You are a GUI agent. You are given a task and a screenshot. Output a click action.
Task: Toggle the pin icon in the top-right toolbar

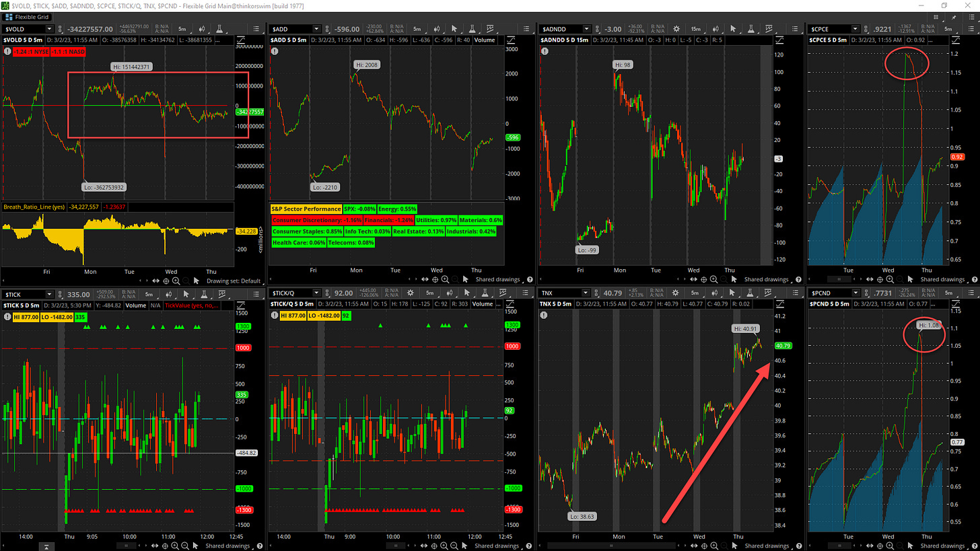click(954, 17)
